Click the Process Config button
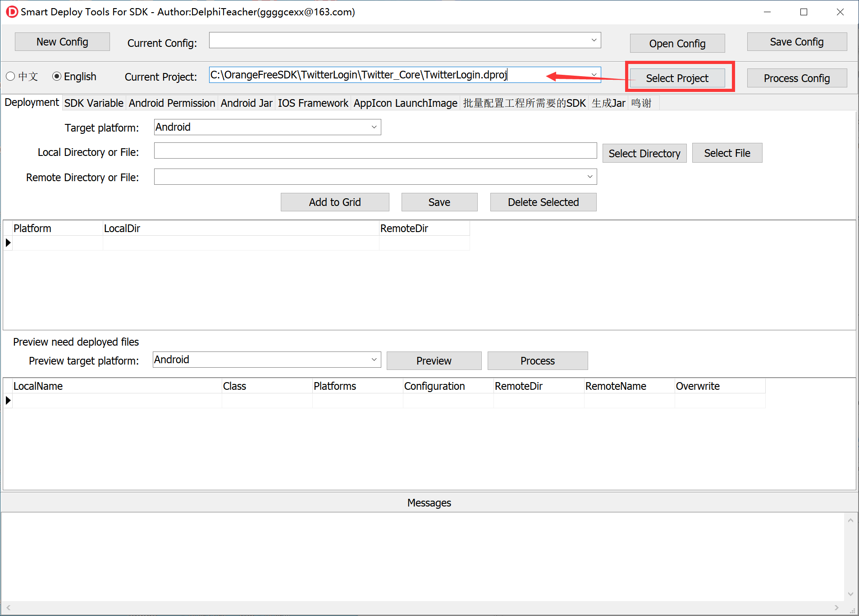The width and height of the screenshot is (859, 616). (797, 78)
